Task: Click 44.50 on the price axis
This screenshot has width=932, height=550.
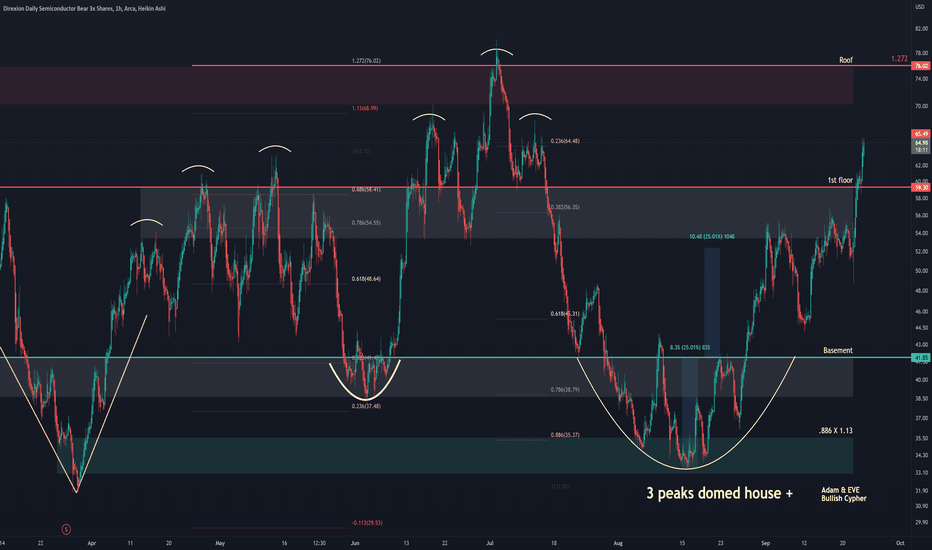Action: [921, 328]
